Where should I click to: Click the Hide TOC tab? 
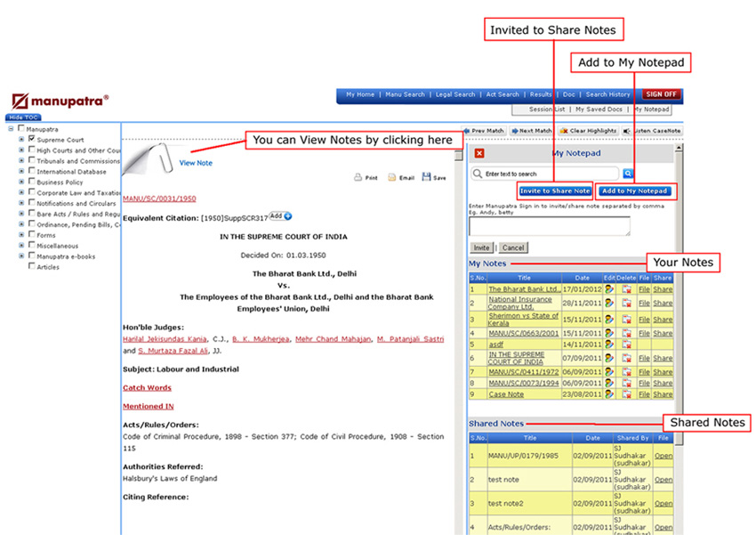(x=23, y=118)
